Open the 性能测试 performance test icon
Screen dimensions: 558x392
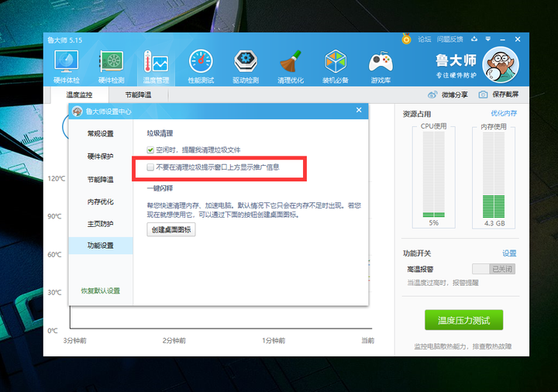pyautogui.click(x=201, y=67)
